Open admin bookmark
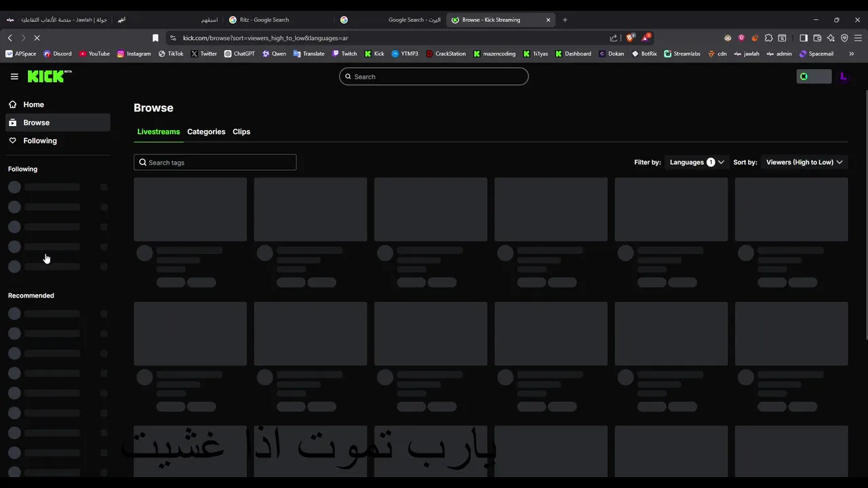 (x=779, y=54)
